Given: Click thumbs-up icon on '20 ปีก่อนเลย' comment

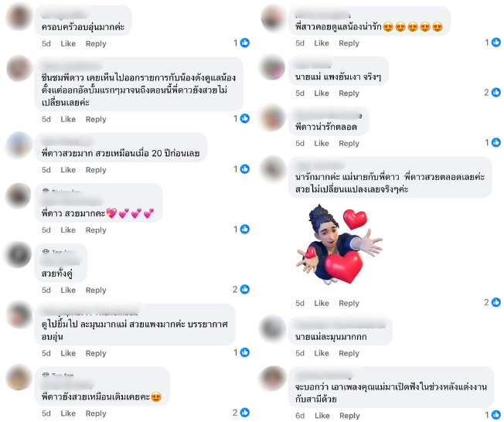Looking at the screenshot, I should [245, 169].
